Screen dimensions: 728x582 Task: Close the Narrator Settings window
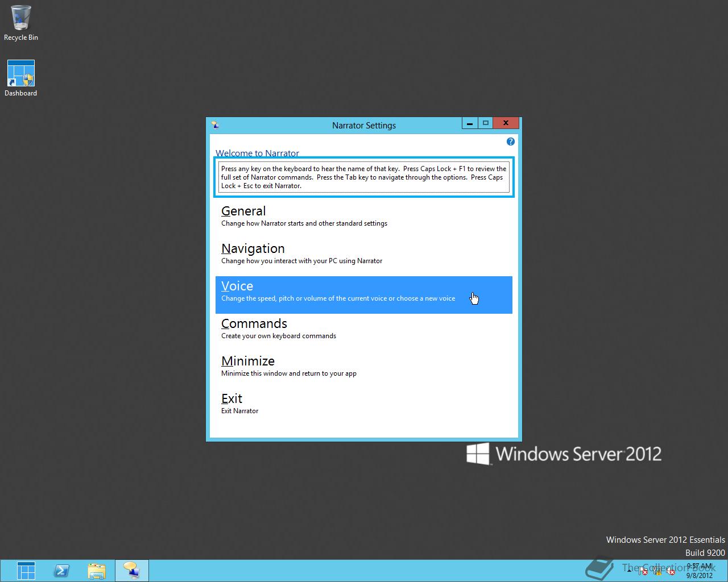point(506,123)
